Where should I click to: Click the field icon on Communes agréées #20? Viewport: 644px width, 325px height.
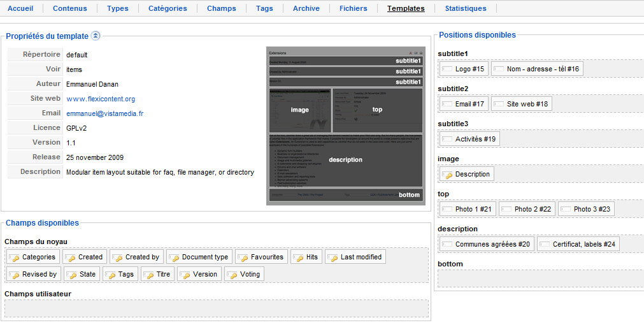click(x=448, y=245)
